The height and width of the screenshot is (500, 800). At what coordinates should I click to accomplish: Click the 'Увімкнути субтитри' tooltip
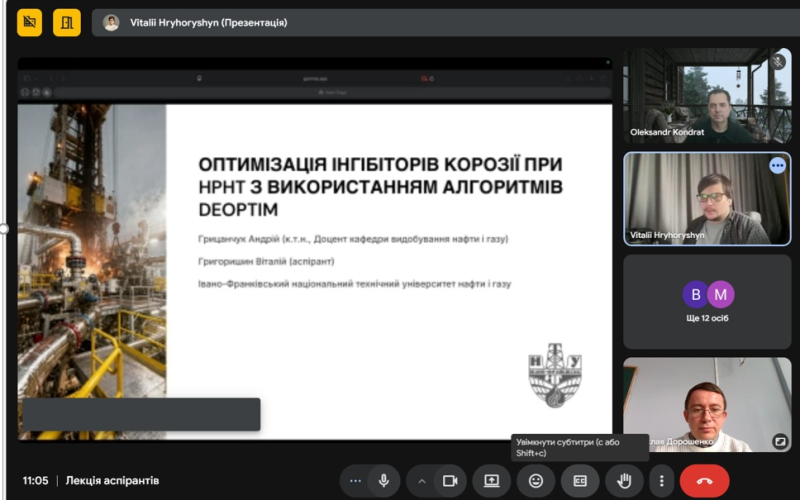click(580, 447)
